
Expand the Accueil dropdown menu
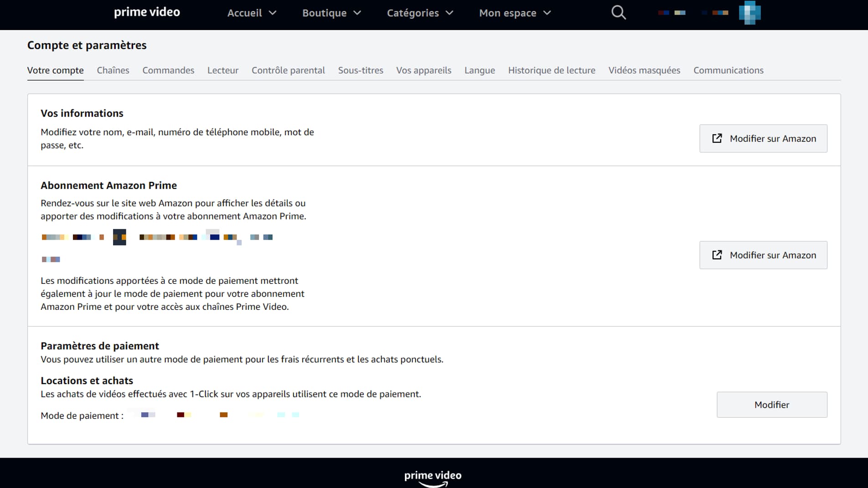(x=252, y=13)
